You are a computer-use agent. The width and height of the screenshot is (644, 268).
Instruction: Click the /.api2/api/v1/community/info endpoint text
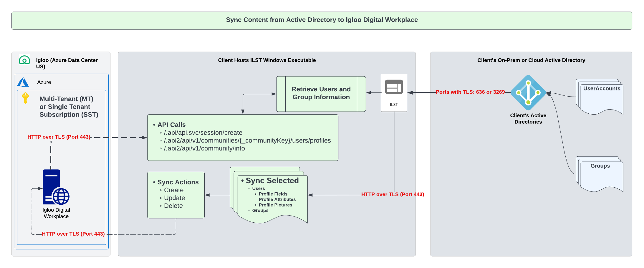204,148
